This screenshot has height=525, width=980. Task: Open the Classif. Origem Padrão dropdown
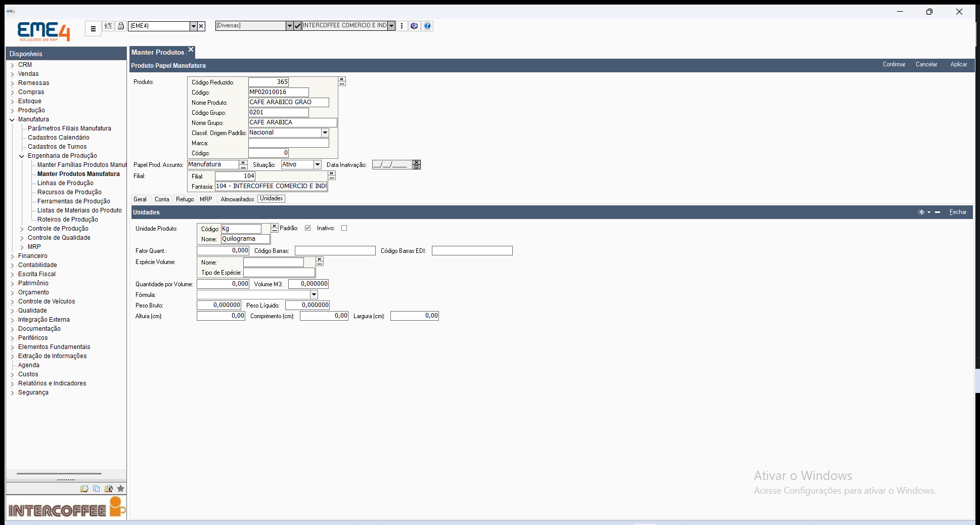pos(325,133)
